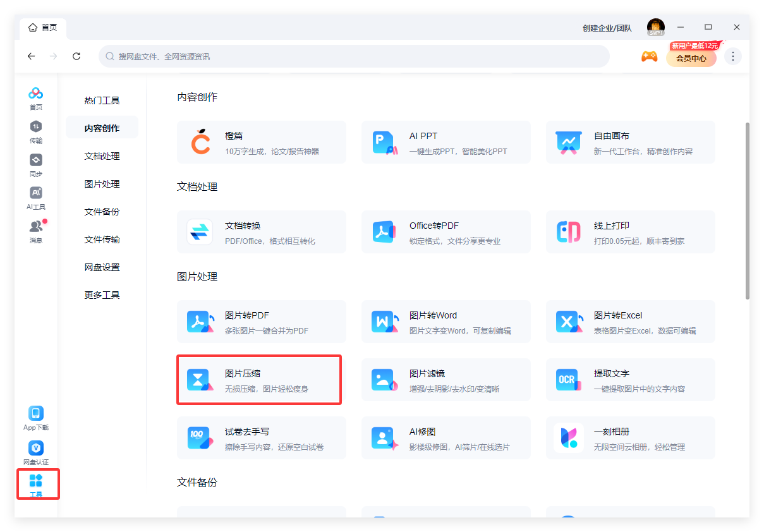Click the 图片处理 section heading
This screenshot has height=532, width=764.
tap(197, 277)
